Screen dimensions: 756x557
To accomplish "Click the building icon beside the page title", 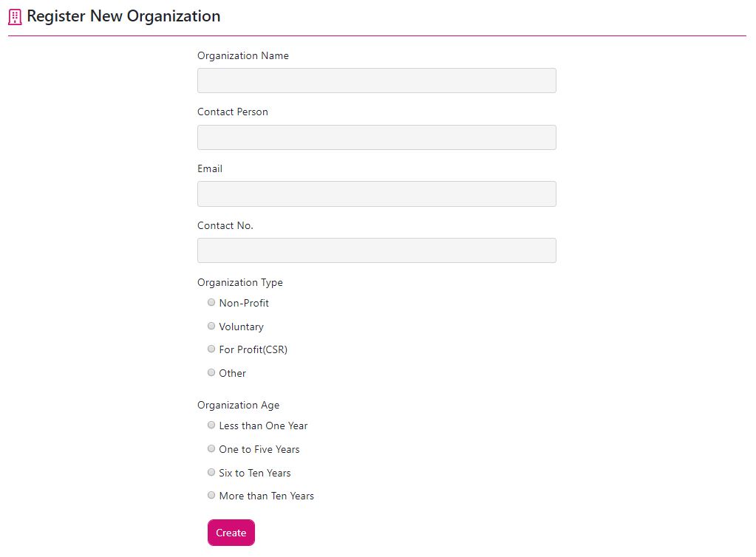I will tap(15, 17).
